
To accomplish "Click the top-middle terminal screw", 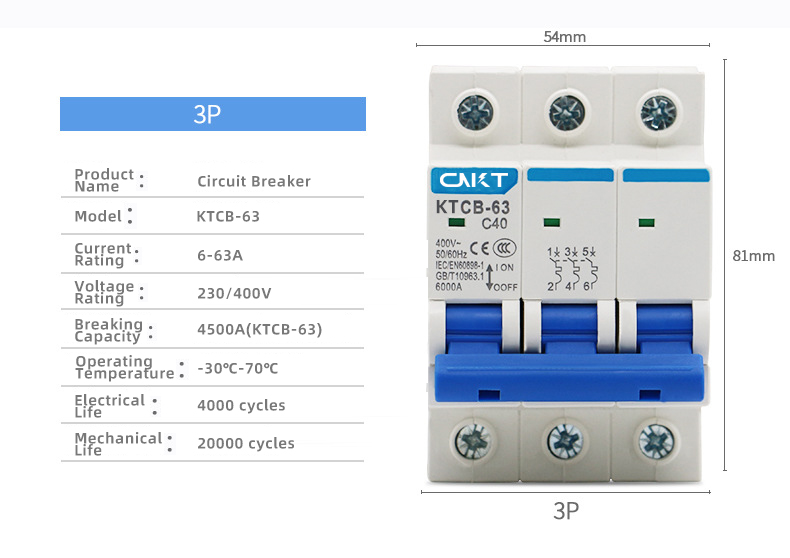I will pyautogui.click(x=567, y=112).
